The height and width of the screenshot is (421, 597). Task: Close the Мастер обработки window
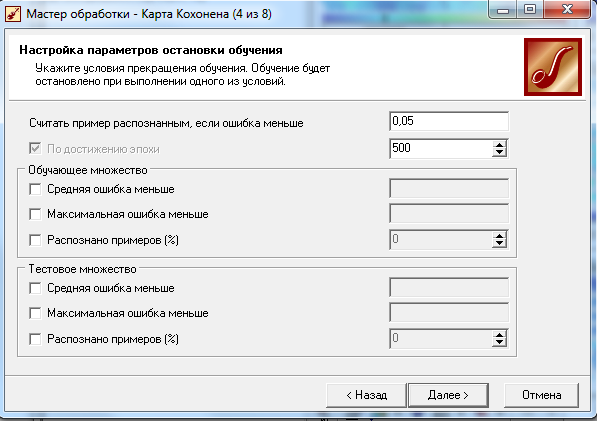pos(567,10)
